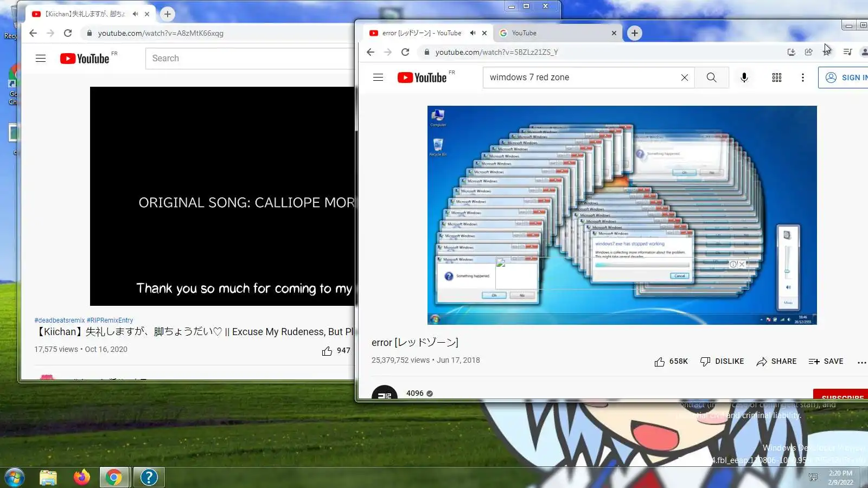
Task: Click the question mark taskbar button
Action: click(x=149, y=477)
